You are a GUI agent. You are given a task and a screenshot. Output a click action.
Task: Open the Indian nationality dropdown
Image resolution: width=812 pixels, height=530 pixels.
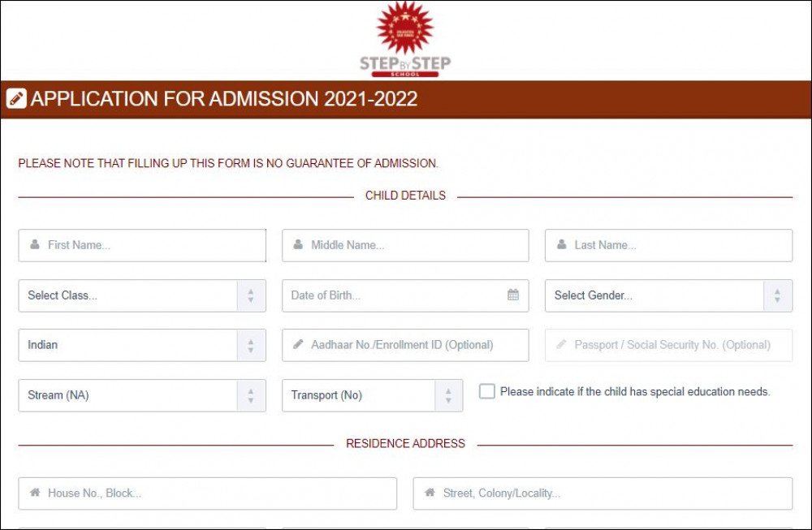pos(142,345)
